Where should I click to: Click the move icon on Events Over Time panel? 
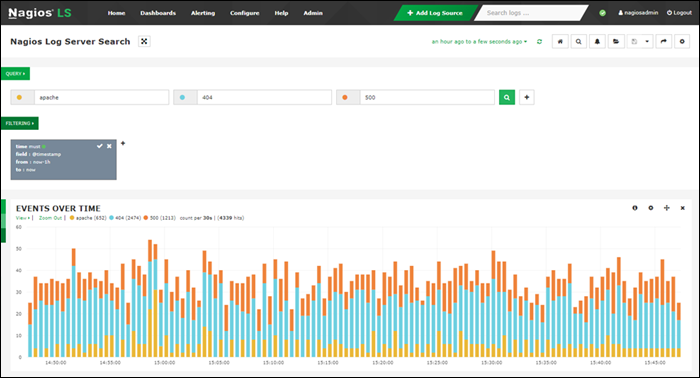(667, 208)
